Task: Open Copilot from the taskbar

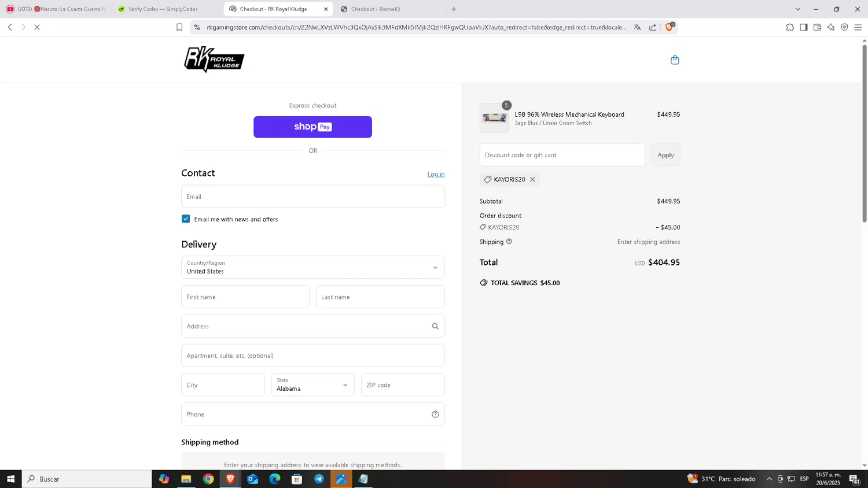Action: pos(164,479)
